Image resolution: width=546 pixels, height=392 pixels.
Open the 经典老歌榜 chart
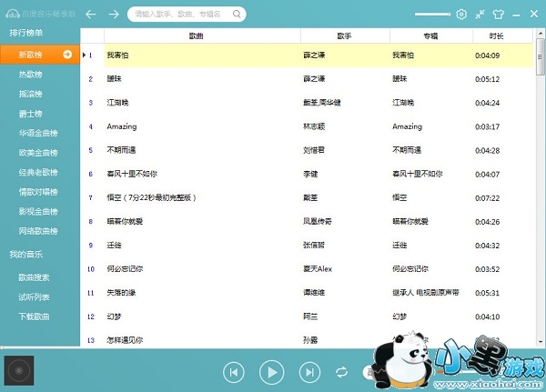[x=38, y=172]
